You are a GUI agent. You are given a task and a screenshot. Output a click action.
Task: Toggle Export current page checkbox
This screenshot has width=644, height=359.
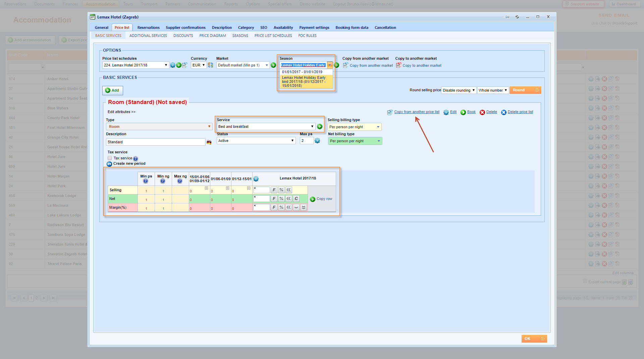click(585, 281)
